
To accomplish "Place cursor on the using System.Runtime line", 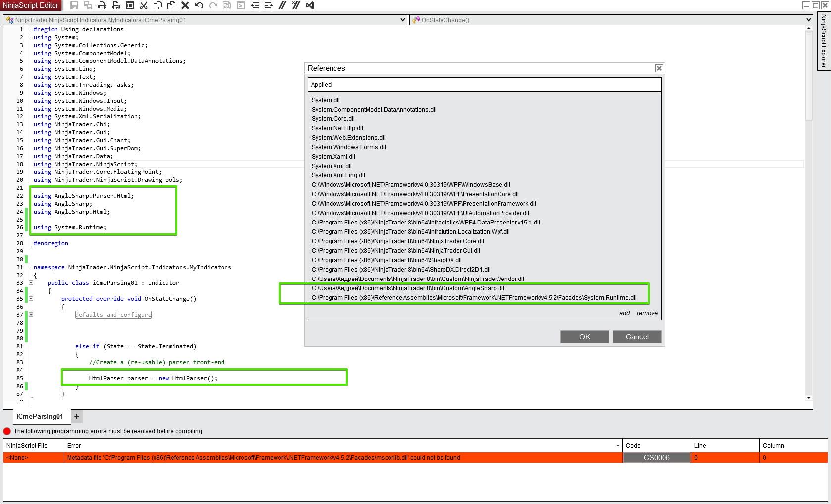I will 70,227.
